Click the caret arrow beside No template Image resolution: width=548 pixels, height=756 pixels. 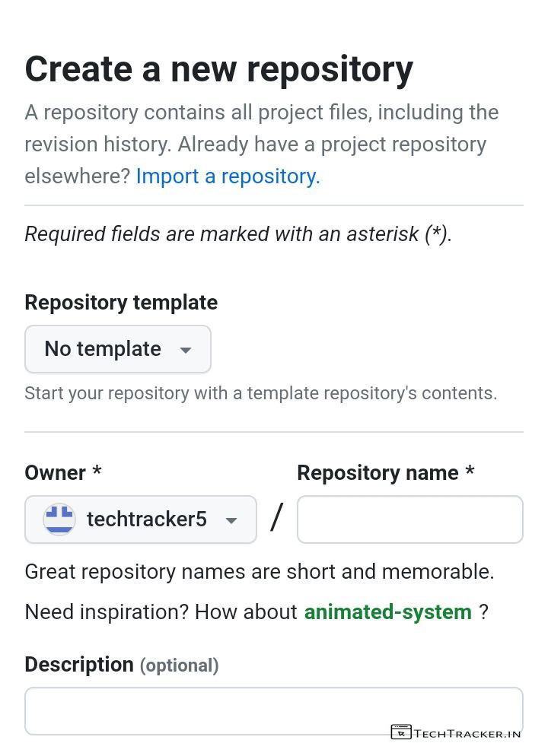(185, 350)
